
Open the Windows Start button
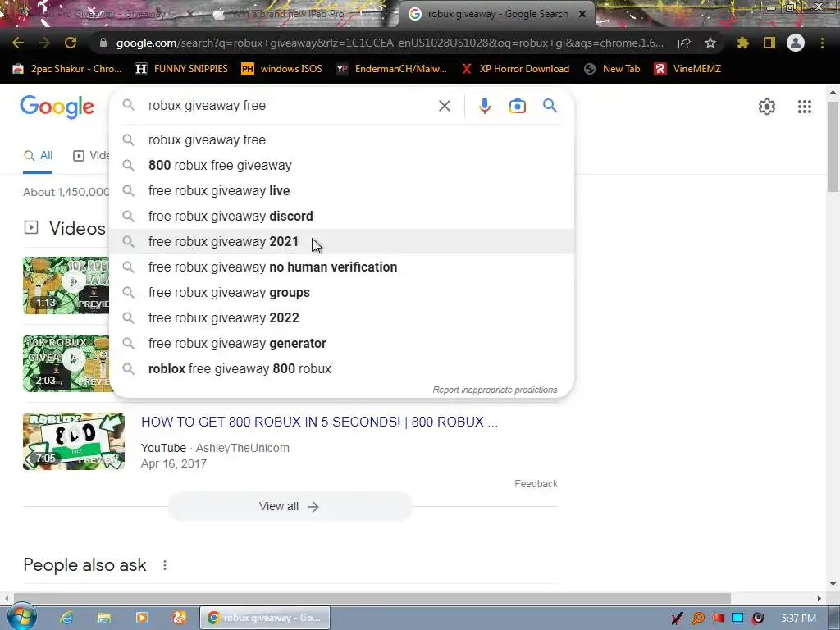tap(22, 618)
